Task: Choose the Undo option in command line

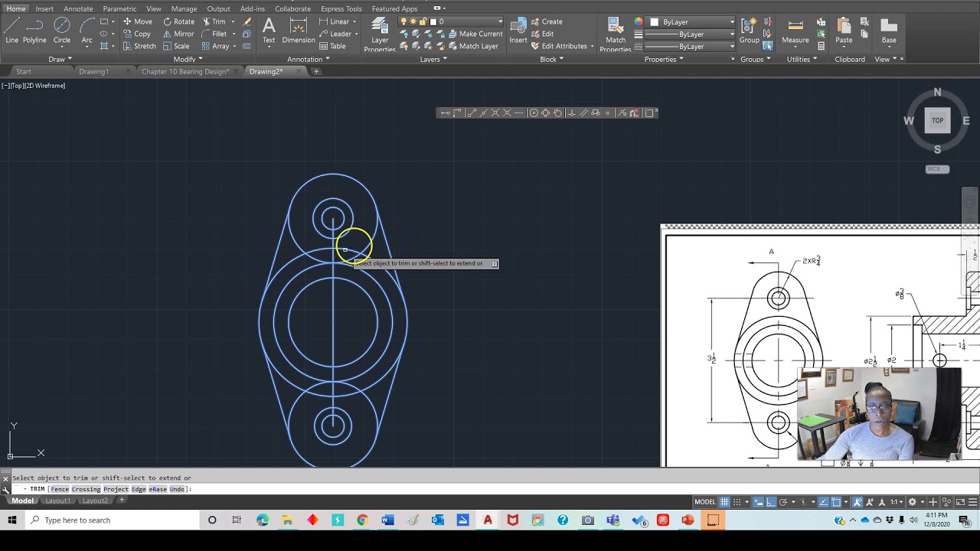Action: point(177,489)
